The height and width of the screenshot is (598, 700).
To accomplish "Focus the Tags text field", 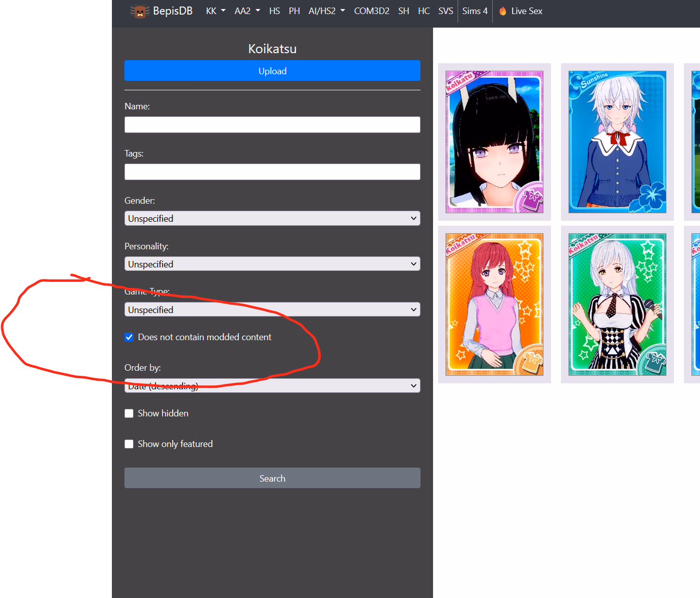I will coord(272,172).
